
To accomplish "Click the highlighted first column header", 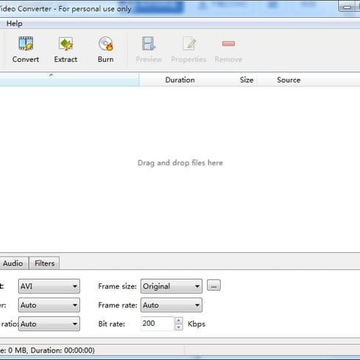I will click(x=69, y=80).
